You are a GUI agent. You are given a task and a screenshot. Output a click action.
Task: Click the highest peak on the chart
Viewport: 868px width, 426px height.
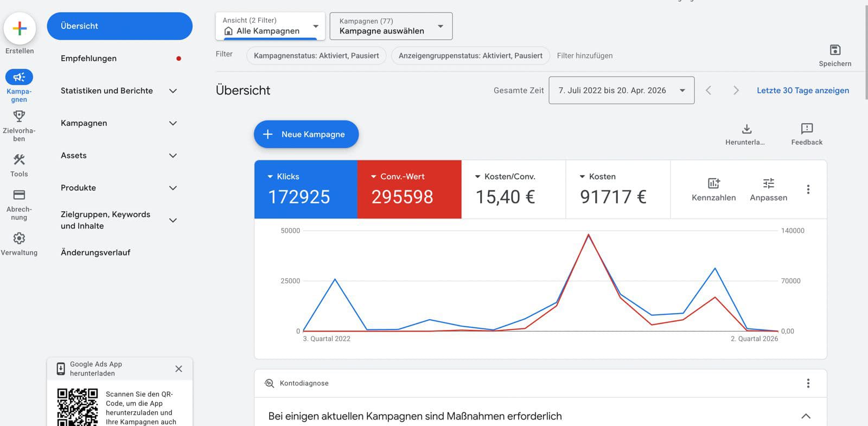point(589,234)
